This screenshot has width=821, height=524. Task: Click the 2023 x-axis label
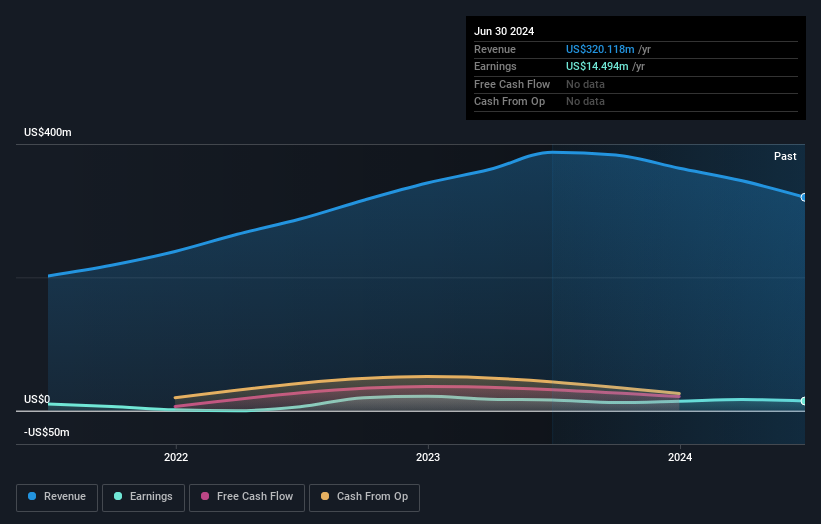(x=428, y=457)
